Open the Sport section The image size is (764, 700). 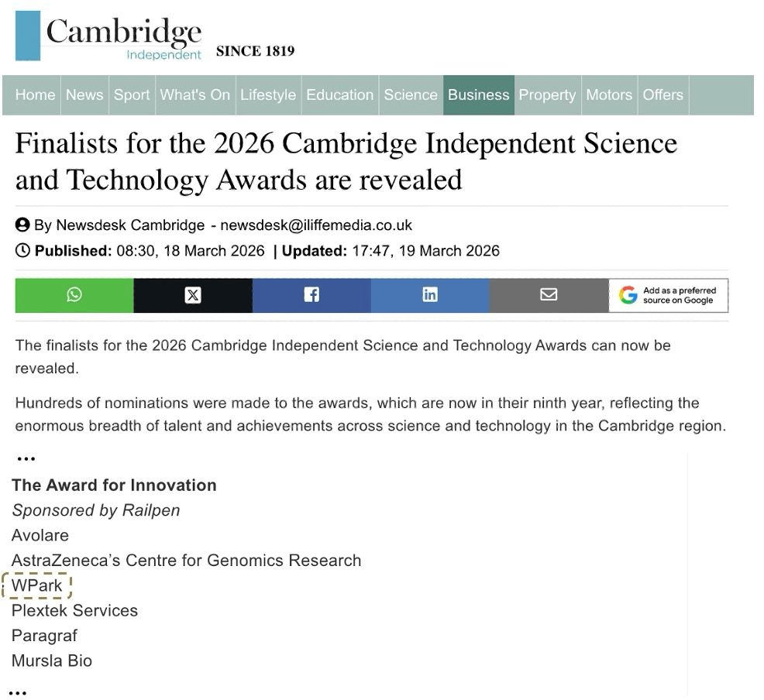tap(132, 95)
